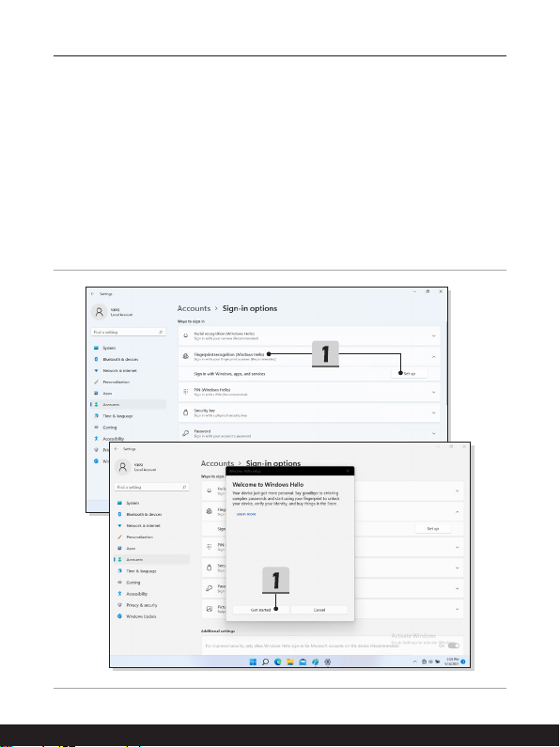Viewport: 560px width, 747px height.
Task: Show hidden system tray icons chevron
Action: [x=414, y=661]
